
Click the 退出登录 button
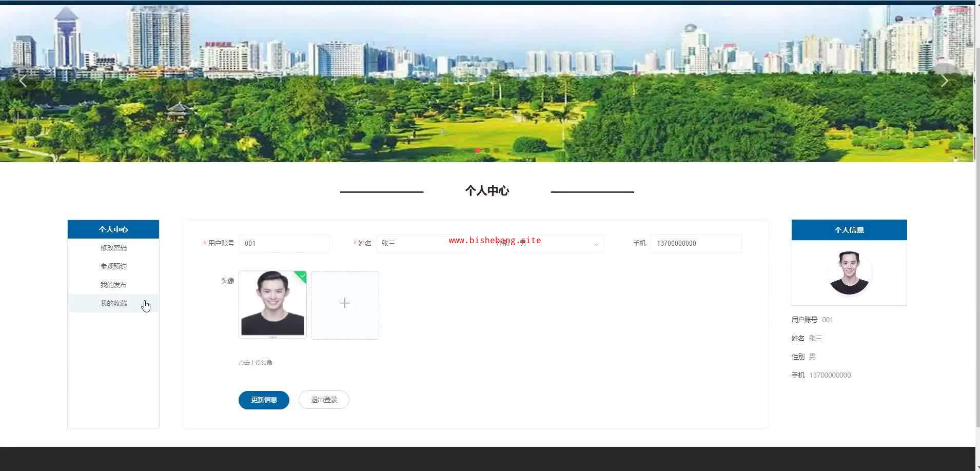(x=324, y=400)
